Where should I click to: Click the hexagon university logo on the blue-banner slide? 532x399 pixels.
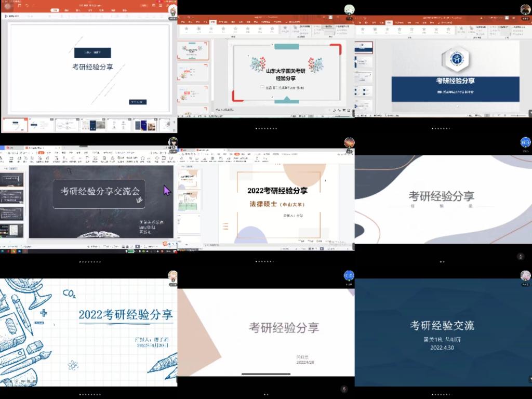[x=456, y=60]
